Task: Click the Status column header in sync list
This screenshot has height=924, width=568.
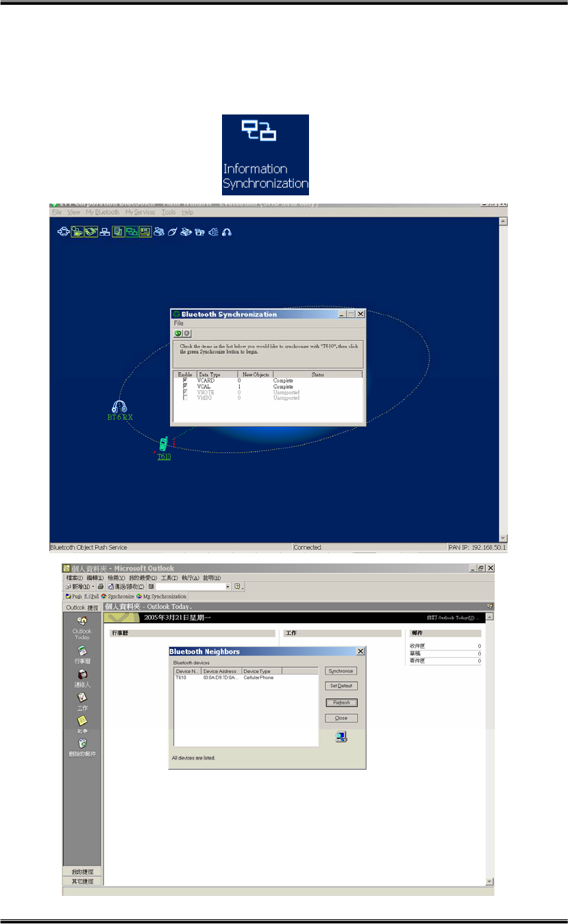Action: pos(318,374)
